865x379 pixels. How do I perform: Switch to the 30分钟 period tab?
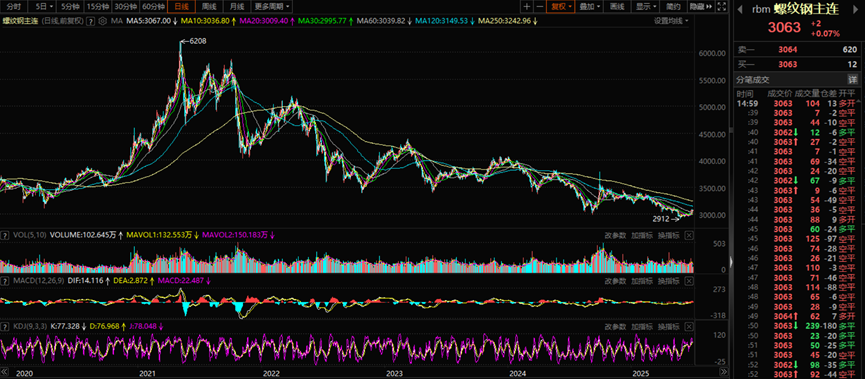(x=125, y=7)
